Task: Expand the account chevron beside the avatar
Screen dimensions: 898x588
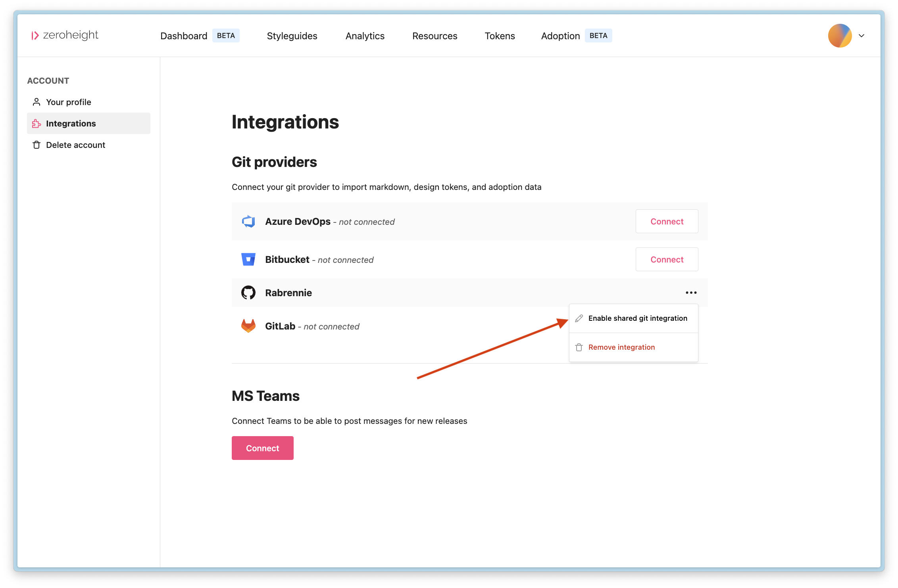Action: click(x=861, y=36)
